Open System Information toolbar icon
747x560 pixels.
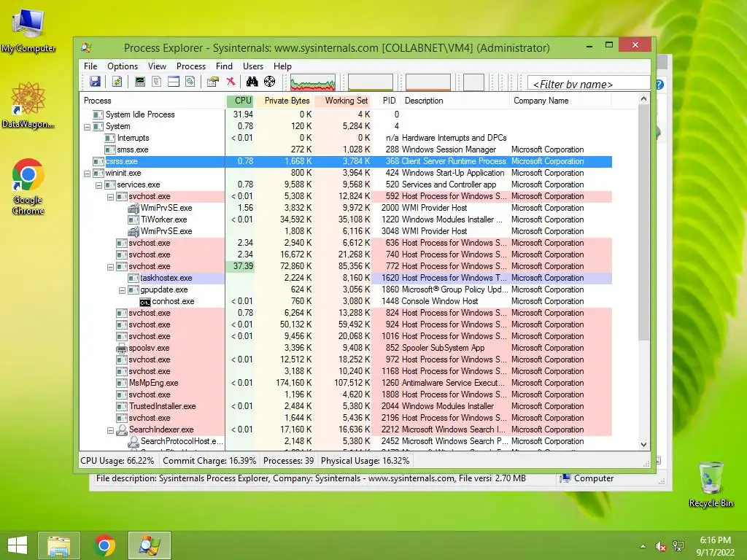[139, 82]
